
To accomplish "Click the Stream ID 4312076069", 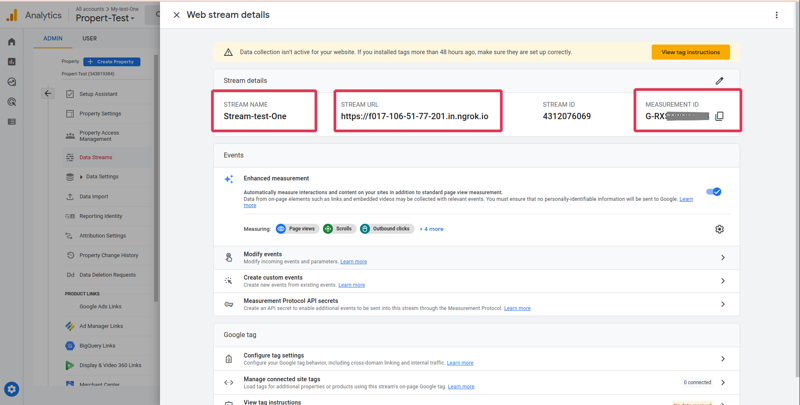I will pos(566,116).
